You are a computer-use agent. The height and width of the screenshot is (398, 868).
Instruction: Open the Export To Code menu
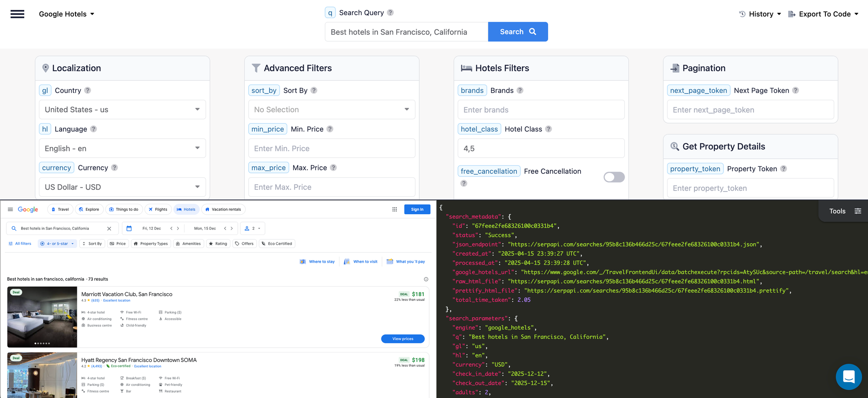[x=823, y=14]
